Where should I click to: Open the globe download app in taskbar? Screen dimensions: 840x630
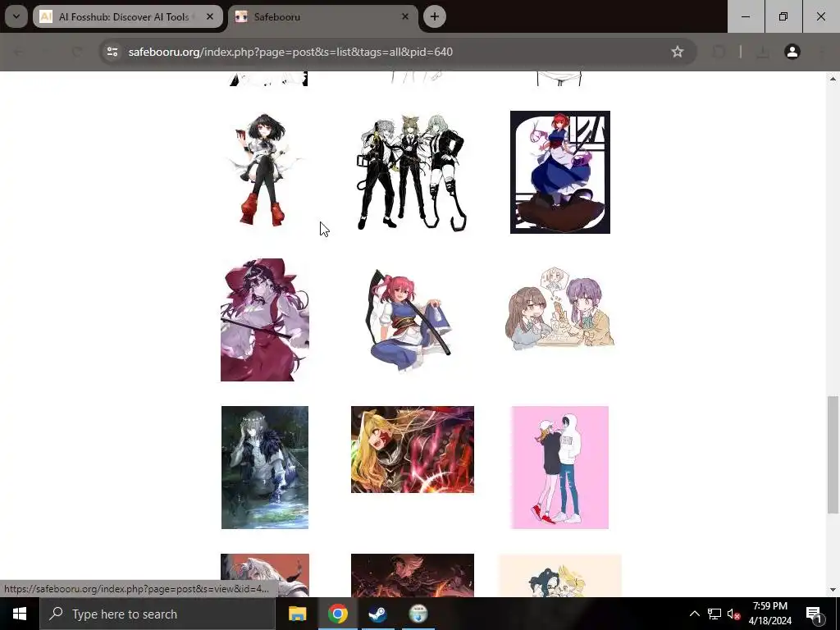(x=418, y=614)
